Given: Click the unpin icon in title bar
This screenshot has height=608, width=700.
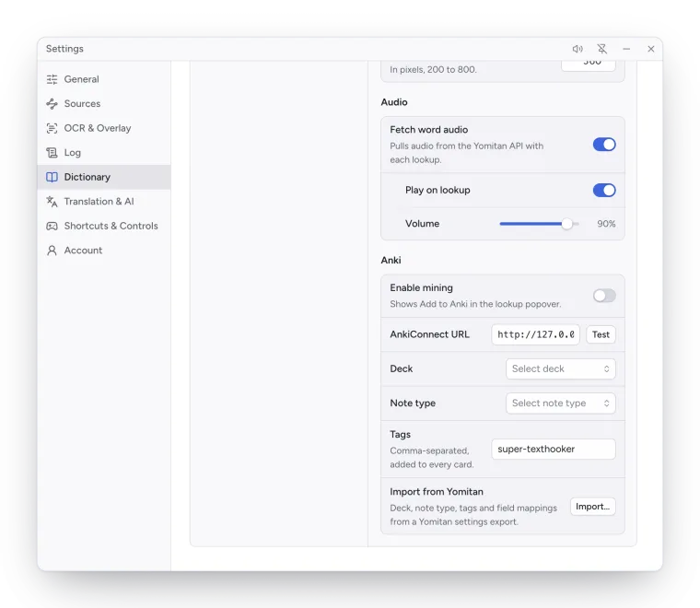Looking at the screenshot, I should (x=601, y=49).
